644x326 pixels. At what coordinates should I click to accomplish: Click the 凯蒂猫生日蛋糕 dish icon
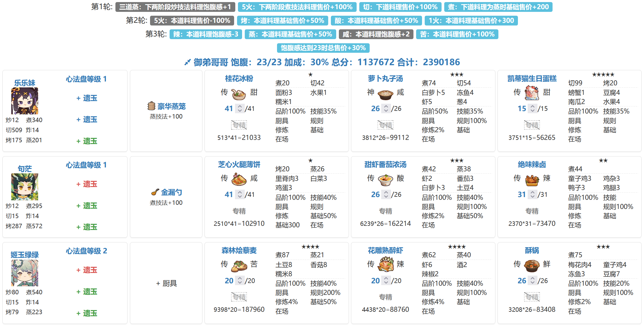[x=532, y=93]
